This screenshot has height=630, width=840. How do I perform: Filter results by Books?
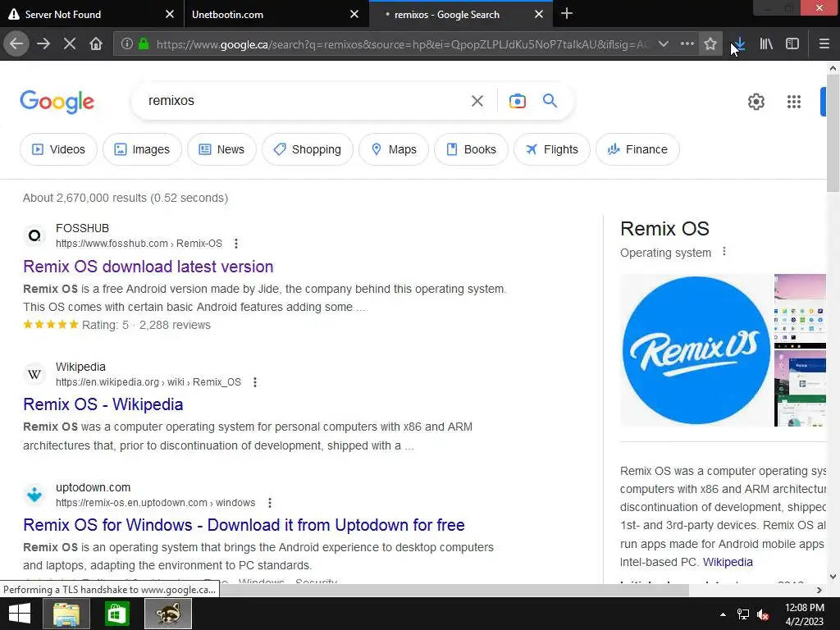pos(472,149)
